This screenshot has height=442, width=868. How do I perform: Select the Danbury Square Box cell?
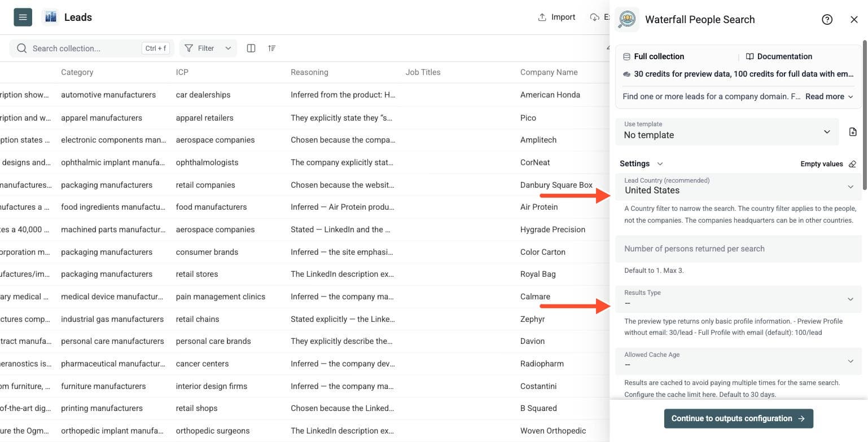point(556,185)
